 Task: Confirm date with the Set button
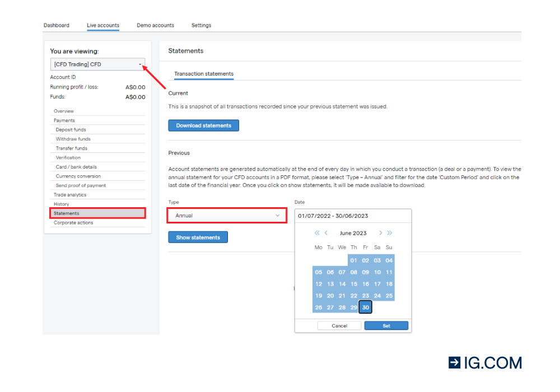(x=386, y=325)
